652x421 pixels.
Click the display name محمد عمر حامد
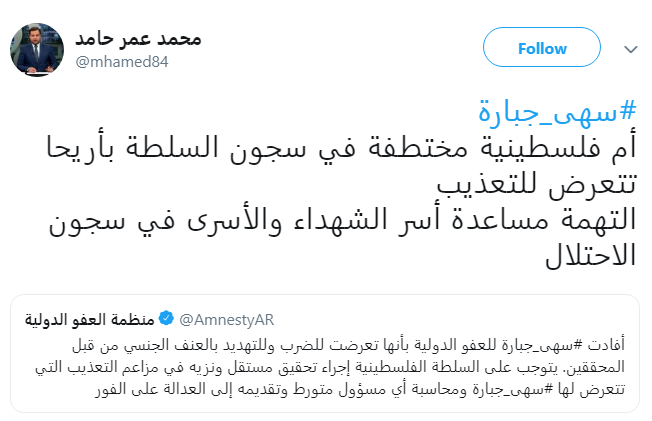click(138, 39)
